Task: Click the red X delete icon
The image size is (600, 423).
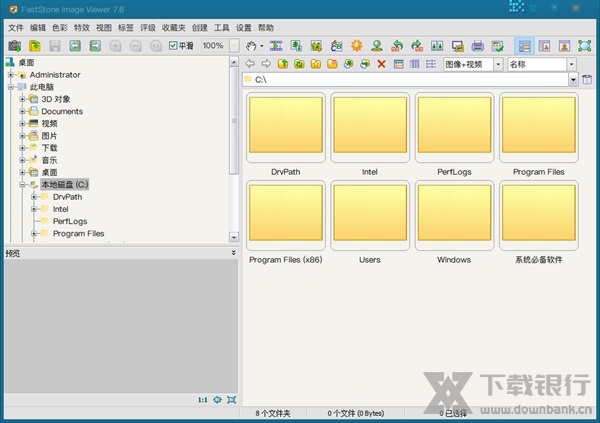Action: (381, 64)
